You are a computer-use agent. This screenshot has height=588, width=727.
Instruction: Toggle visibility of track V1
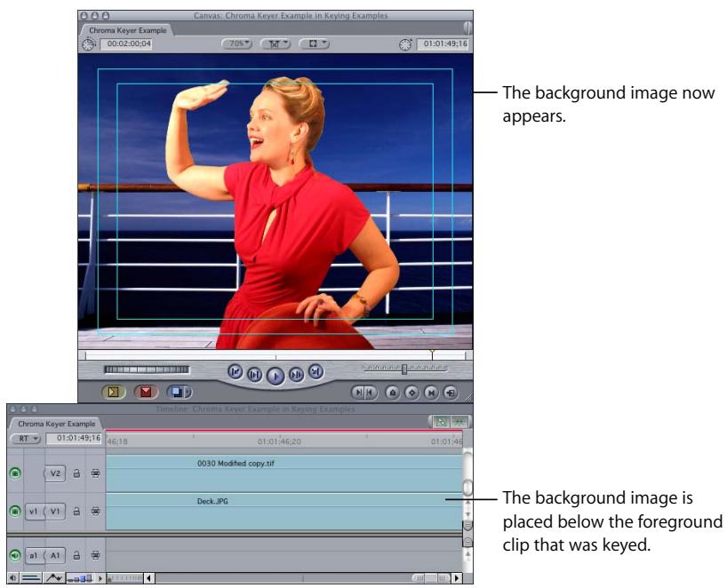(x=15, y=511)
